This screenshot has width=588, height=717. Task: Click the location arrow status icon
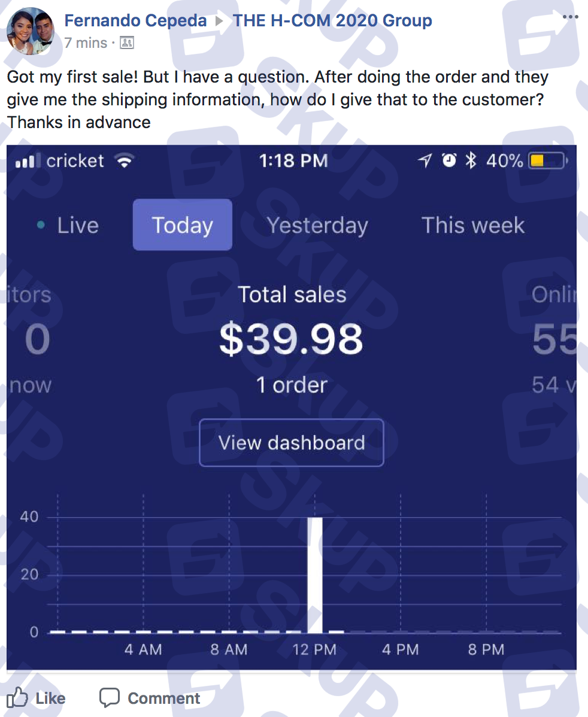425,160
